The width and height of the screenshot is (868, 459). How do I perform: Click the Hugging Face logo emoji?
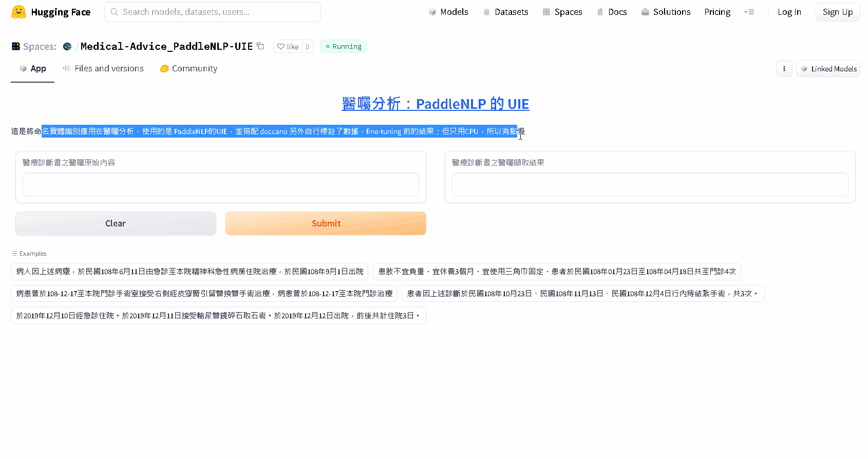pyautogui.click(x=18, y=12)
